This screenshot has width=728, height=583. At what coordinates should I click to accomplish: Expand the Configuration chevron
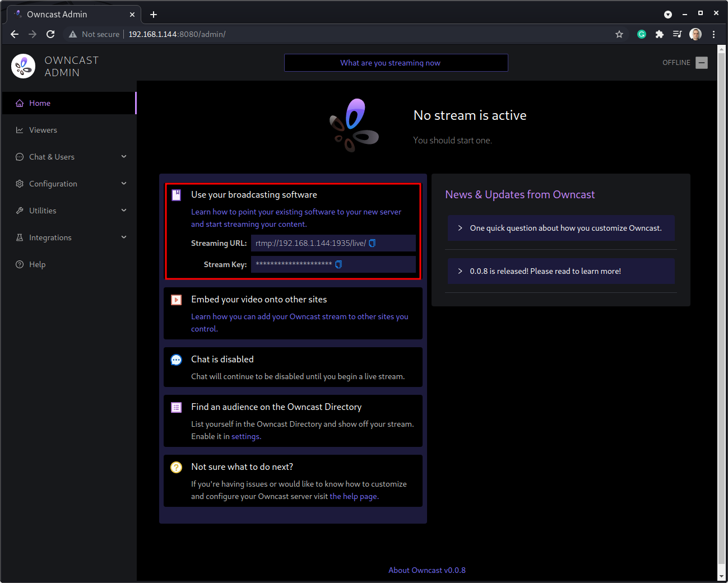click(124, 184)
